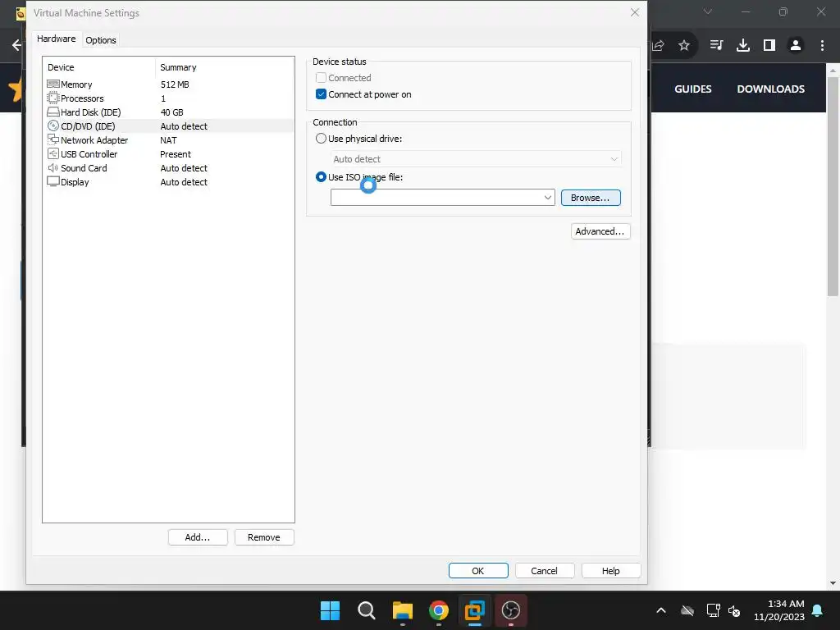Click the 40 GB hard disk summary

pos(172,112)
